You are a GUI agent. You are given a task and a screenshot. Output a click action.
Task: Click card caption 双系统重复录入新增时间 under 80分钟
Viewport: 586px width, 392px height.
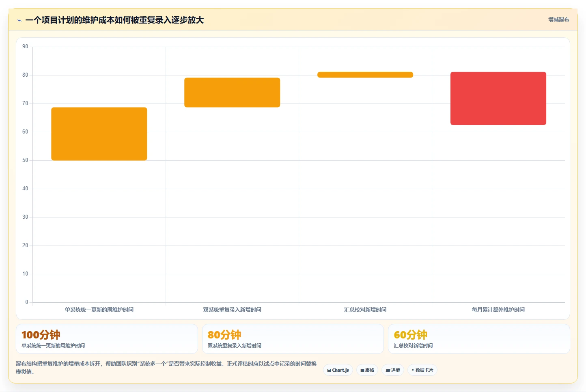[x=235, y=346]
